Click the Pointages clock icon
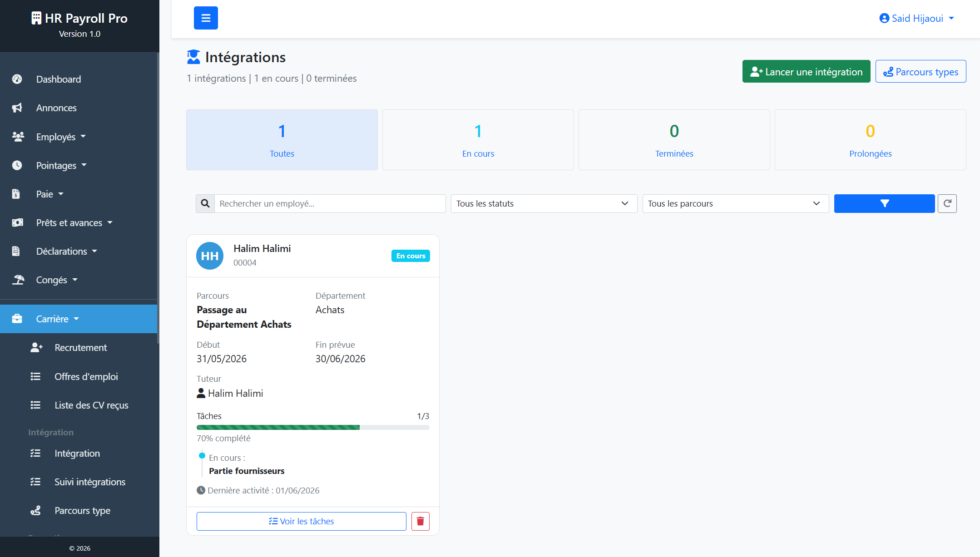 [17, 165]
